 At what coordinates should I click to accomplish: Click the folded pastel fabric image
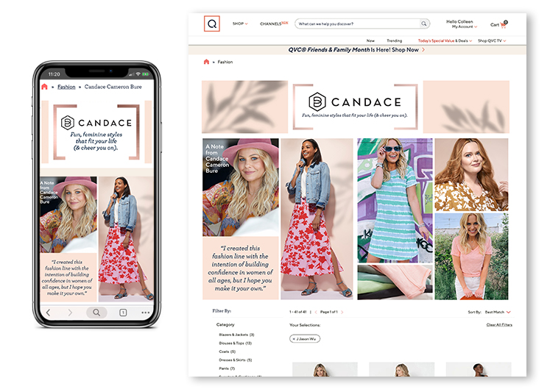pyautogui.click(x=395, y=282)
